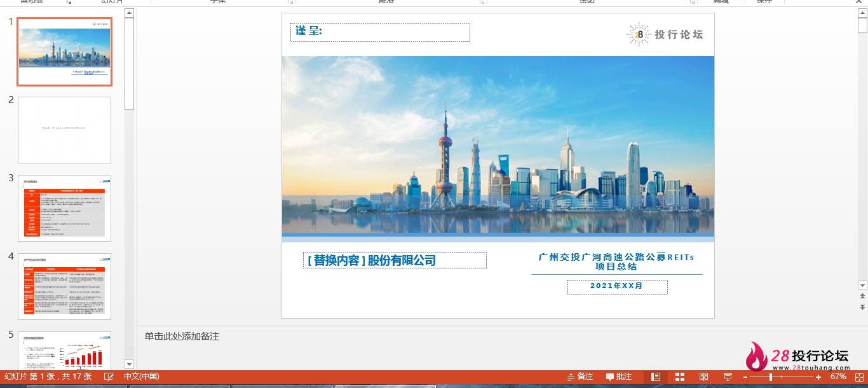Select slide 2 thumbnail

[64, 130]
